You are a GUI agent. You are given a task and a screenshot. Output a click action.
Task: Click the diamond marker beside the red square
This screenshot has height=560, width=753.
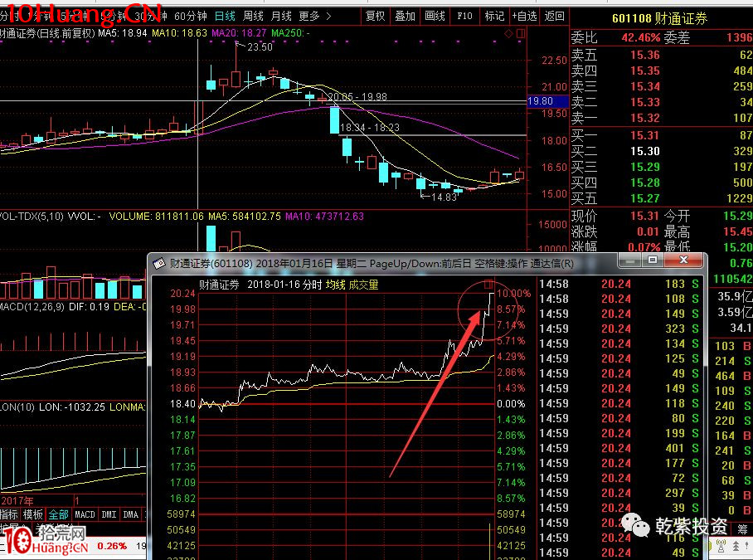[509, 32]
